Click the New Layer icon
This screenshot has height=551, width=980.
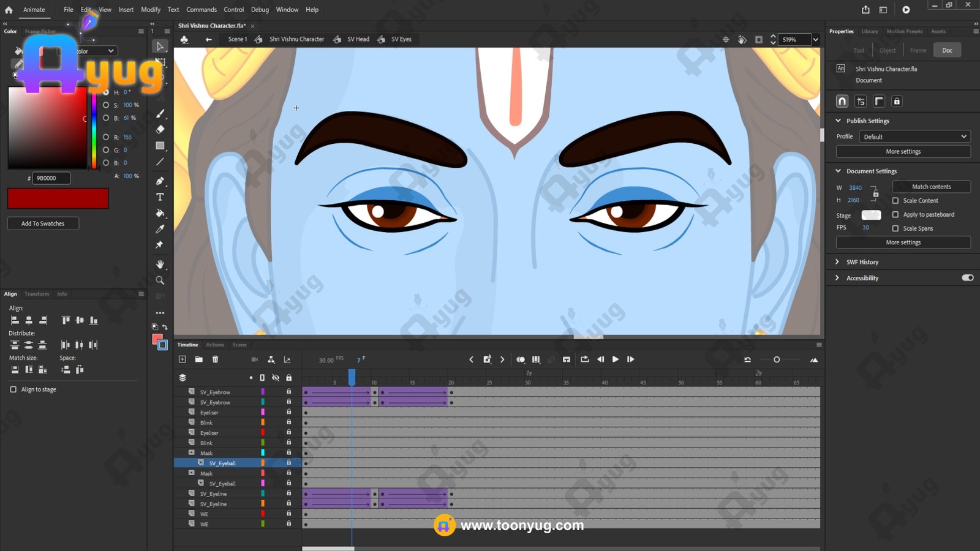click(182, 359)
